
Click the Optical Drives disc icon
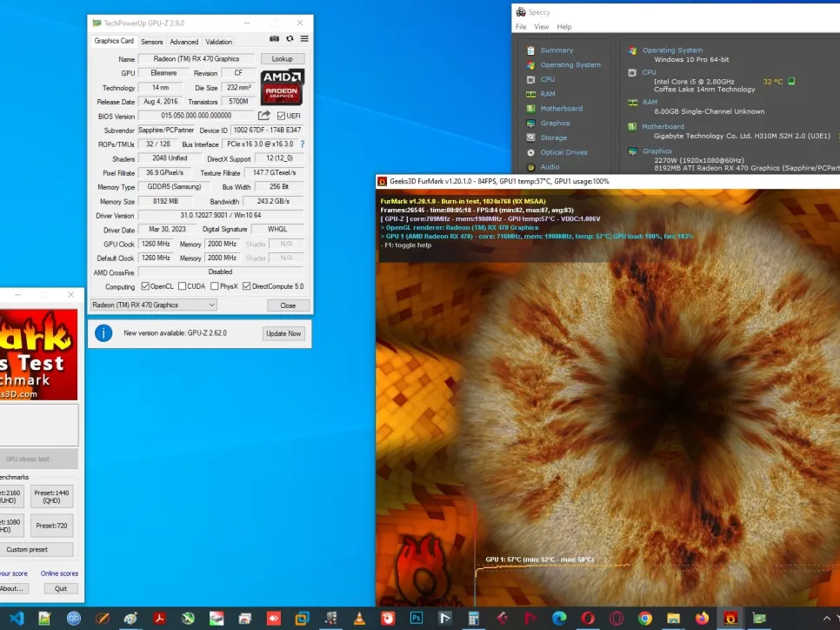pos(530,152)
